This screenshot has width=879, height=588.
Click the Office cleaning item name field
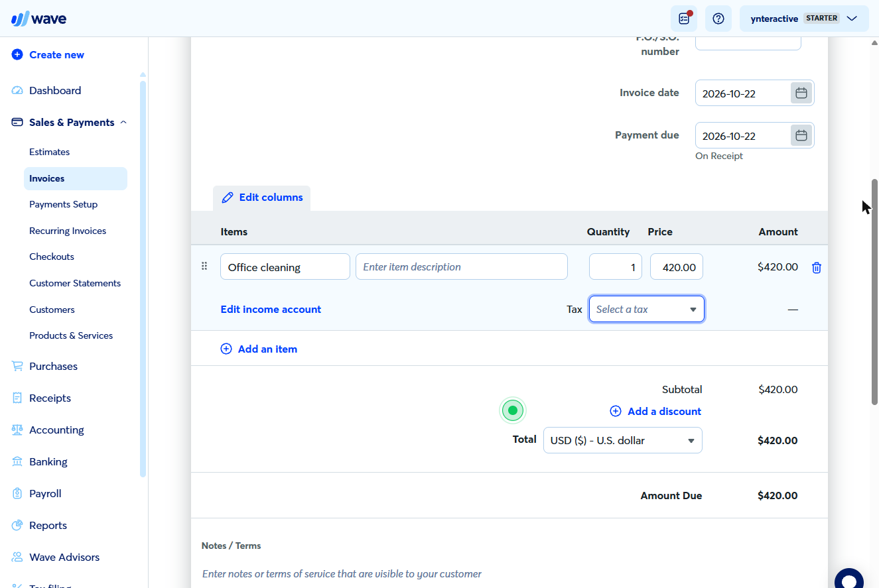(285, 266)
